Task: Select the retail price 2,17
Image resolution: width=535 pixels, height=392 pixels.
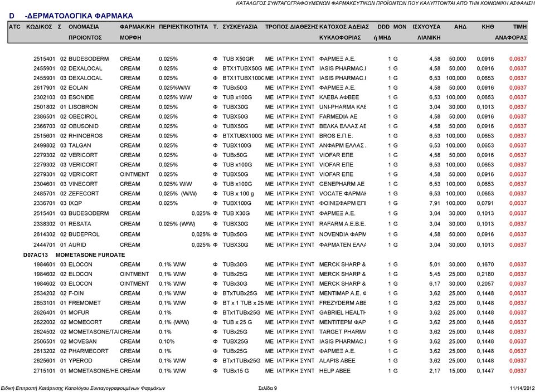Action: pos(435,371)
